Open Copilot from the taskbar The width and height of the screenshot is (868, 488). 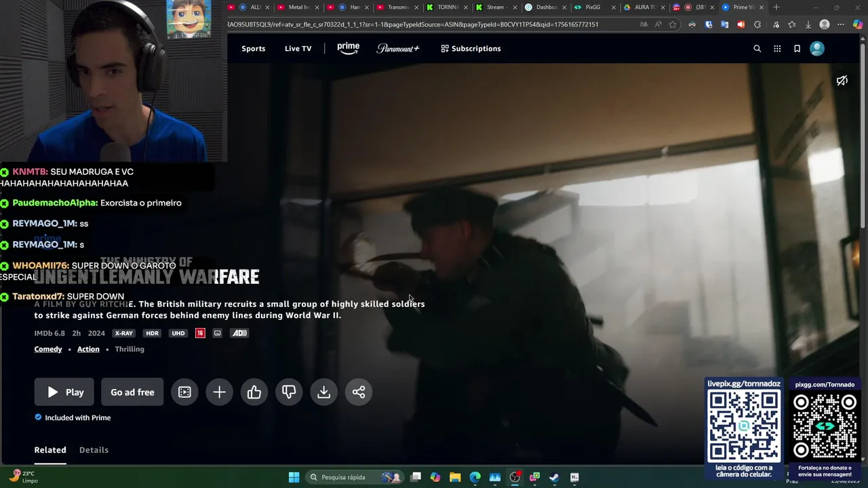[435, 477]
